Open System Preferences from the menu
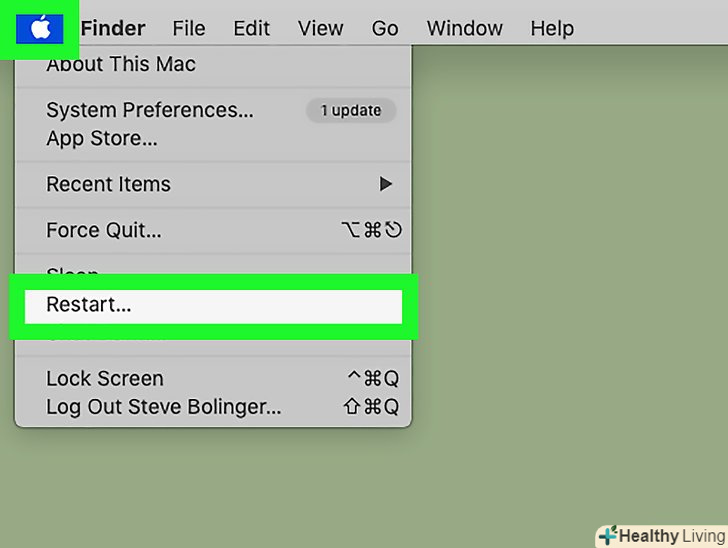 point(150,111)
